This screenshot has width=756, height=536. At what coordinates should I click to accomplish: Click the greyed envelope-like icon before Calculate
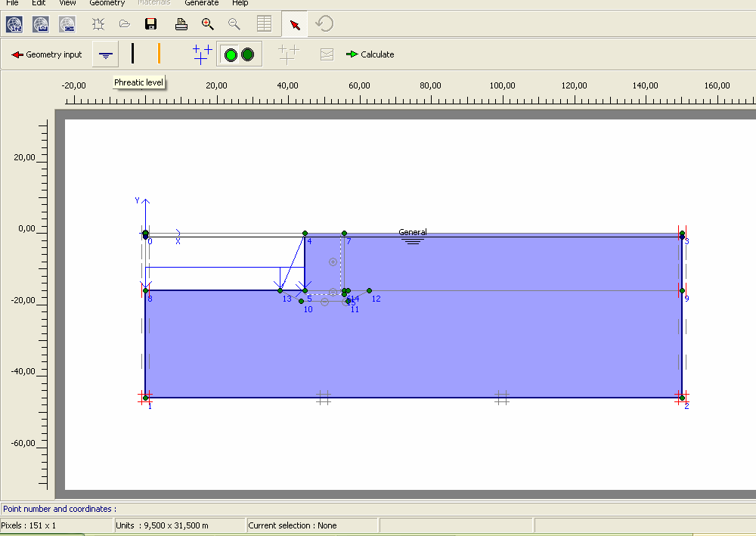pyautogui.click(x=327, y=54)
